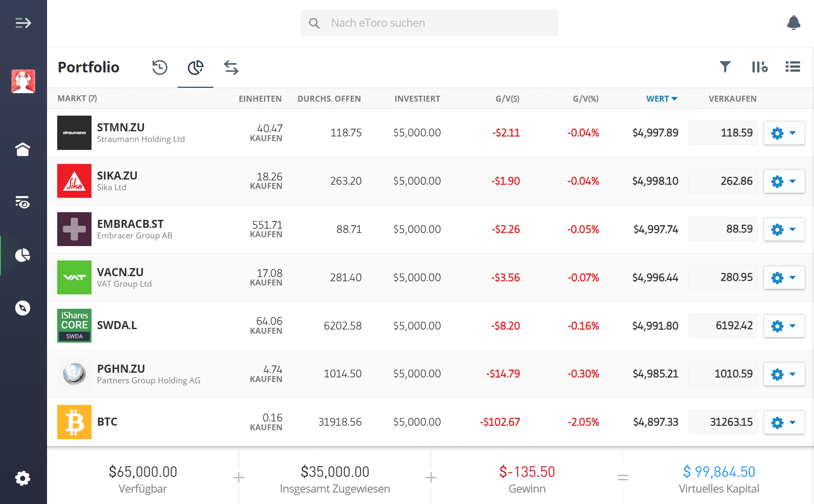Click the 262.86 sell price for SIKA.ZU
The image size is (814, 504).
coord(723,181)
